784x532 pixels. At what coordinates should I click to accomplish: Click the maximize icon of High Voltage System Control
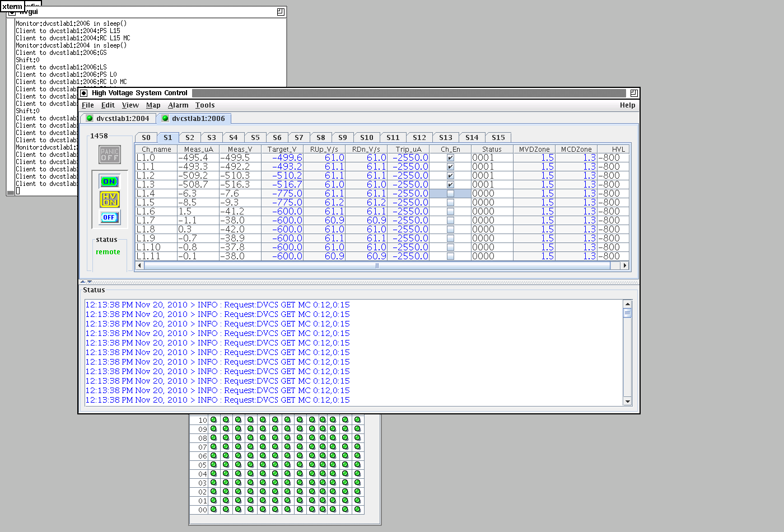click(634, 93)
